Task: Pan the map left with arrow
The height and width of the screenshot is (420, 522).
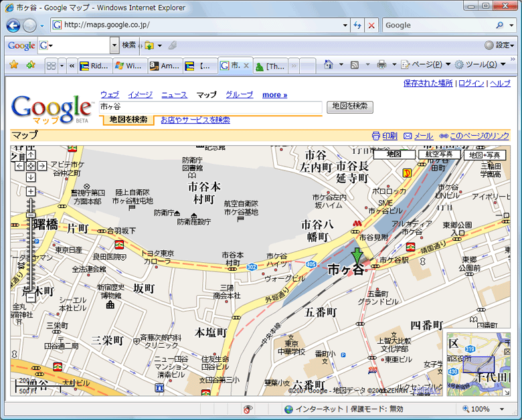Action: tap(19, 166)
